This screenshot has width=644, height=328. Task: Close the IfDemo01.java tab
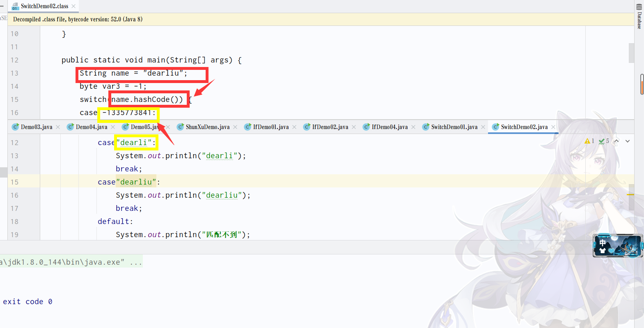point(294,127)
